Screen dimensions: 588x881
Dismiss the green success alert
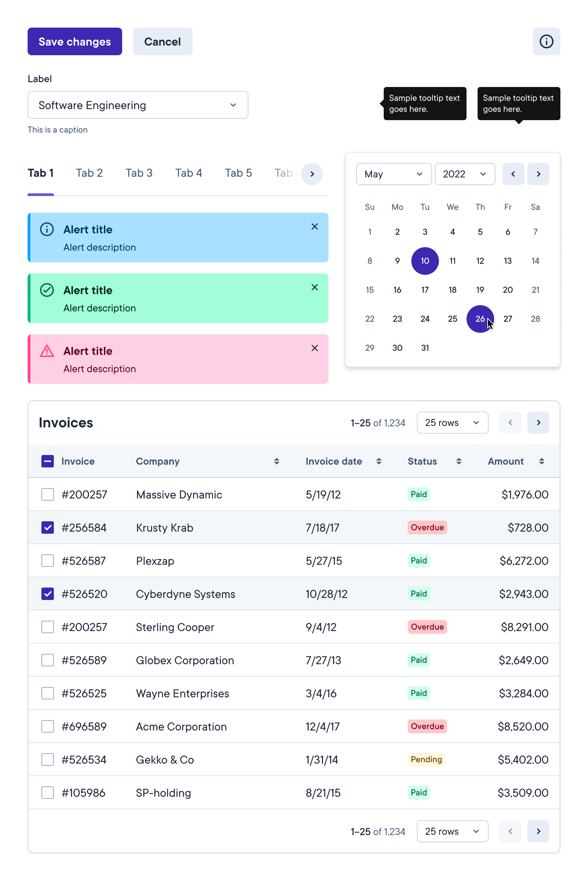tap(314, 287)
